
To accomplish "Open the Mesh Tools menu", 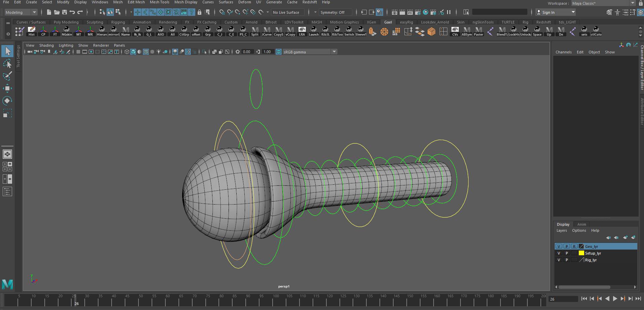I will [159, 2].
